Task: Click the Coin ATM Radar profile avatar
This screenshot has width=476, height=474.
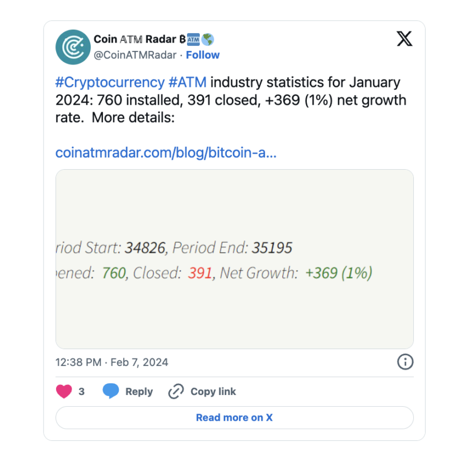Action: (73, 47)
